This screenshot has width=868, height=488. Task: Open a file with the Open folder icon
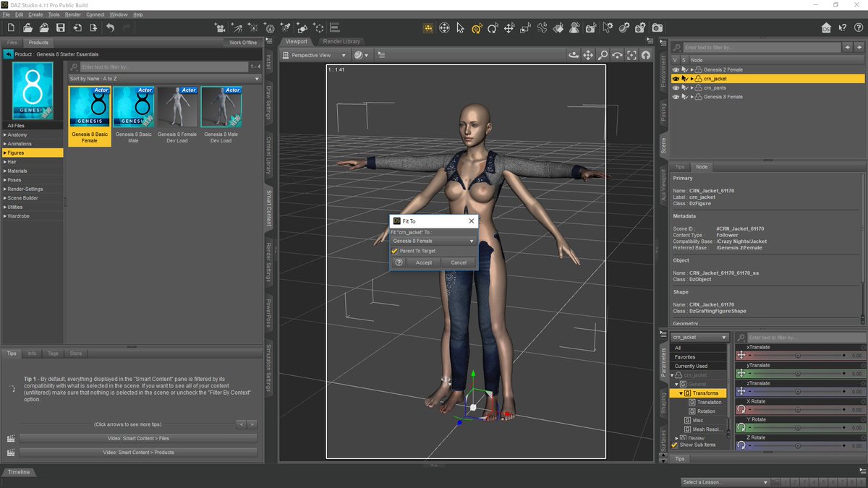coord(27,28)
